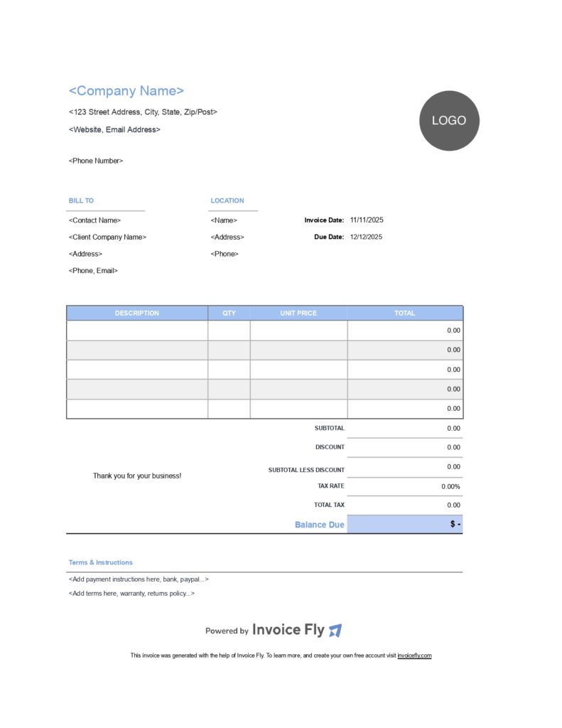Open the invoicefly.com link
562x728 pixels.
(x=414, y=655)
